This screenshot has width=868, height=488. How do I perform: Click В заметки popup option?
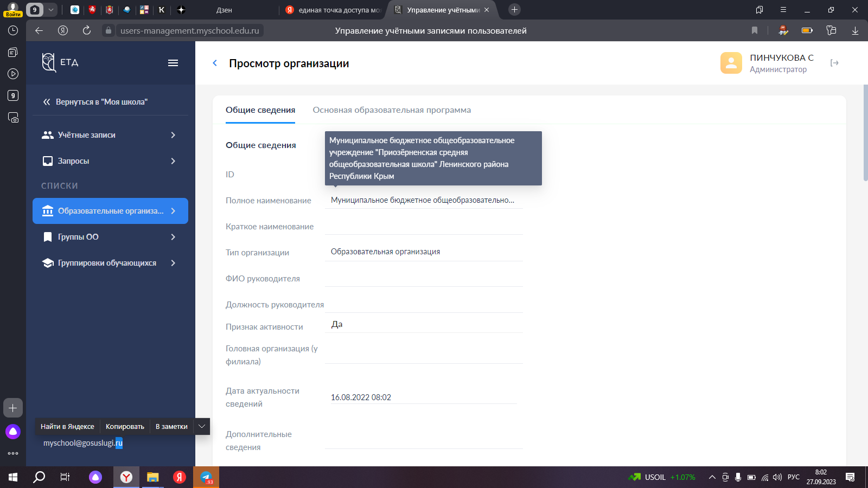click(171, 426)
